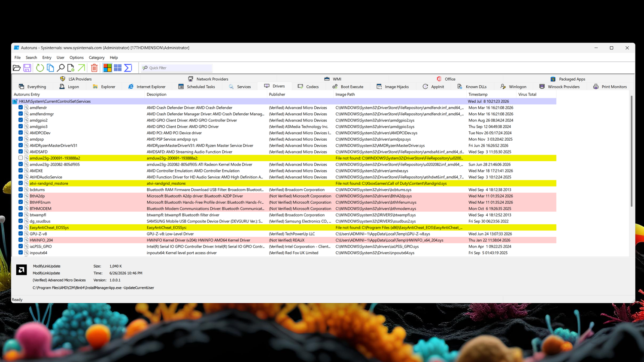Viewport: 644px width, 362px height.
Task: Click the purple Save floppy disk icon
Action: pos(27,68)
